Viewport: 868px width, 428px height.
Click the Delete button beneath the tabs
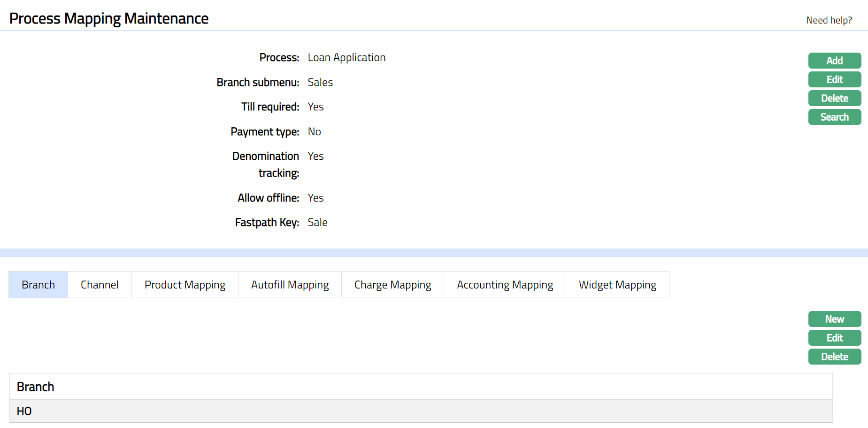pos(834,357)
